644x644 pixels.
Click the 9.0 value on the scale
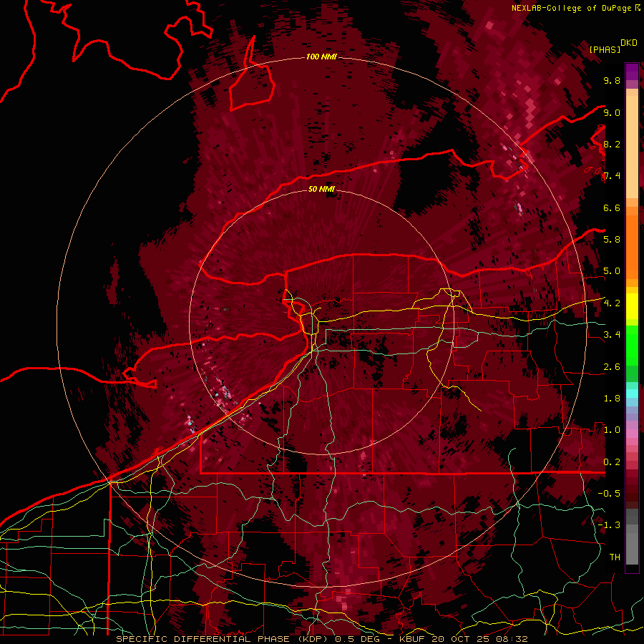612,112
